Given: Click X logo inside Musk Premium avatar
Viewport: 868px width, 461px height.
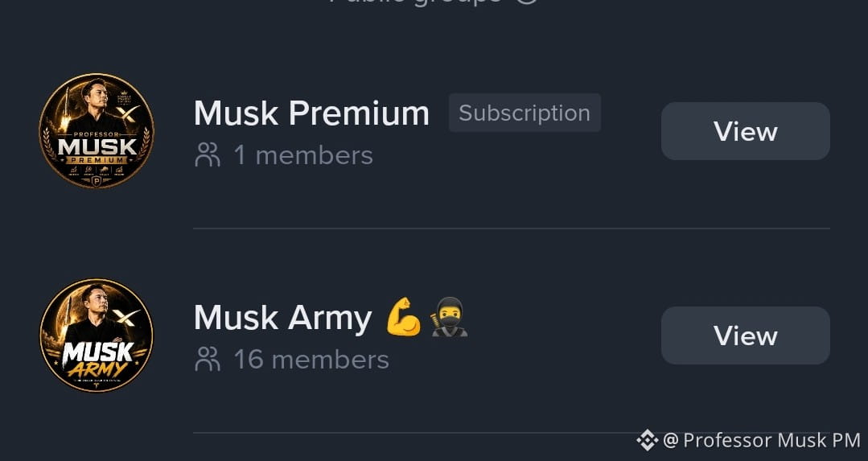Looking at the screenshot, I should (128, 114).
